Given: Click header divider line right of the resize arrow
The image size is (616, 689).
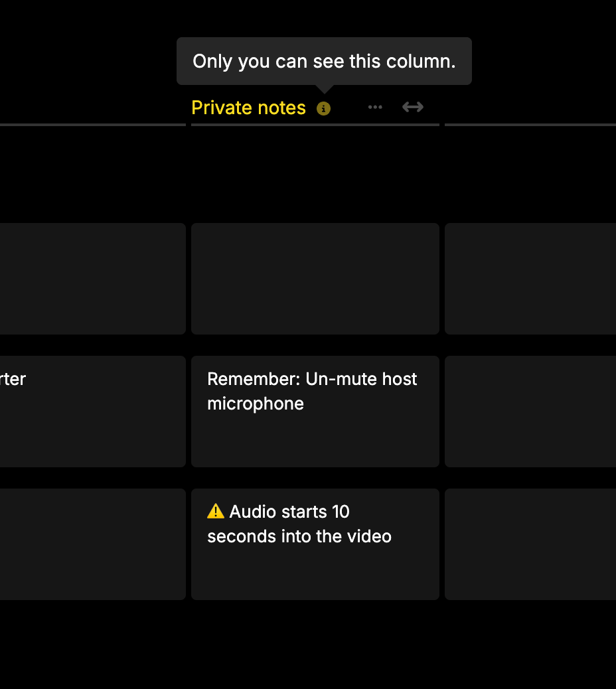Looking at the screenshot, I should (530, 125).
